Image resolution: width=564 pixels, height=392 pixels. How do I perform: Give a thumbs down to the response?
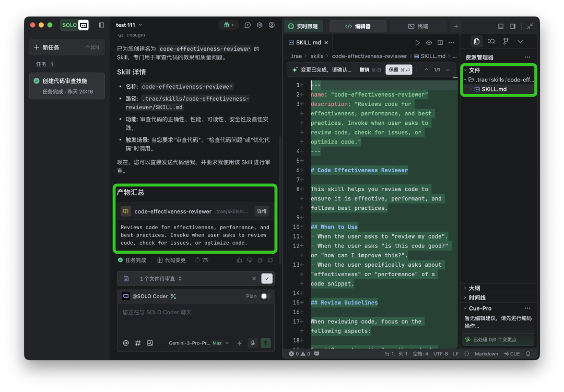[250, 260]
